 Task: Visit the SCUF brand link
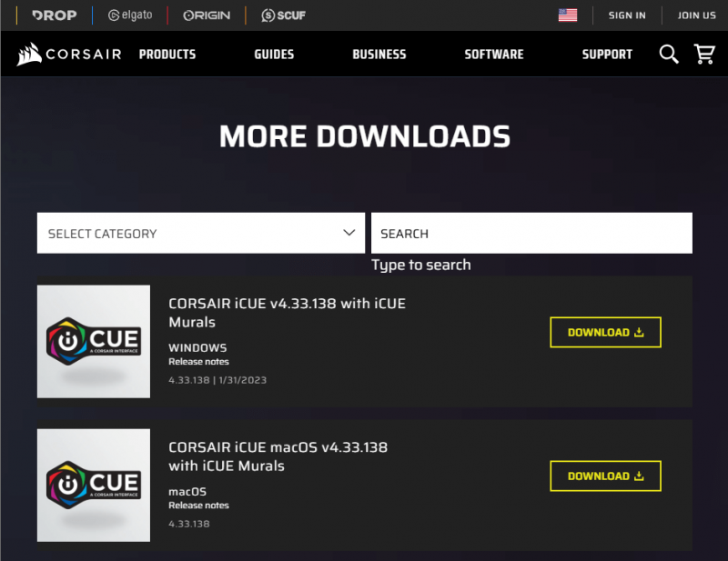coord(283,15)
